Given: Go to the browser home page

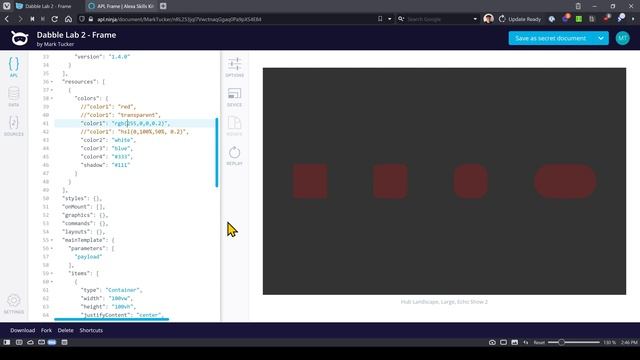Looking at the screenshot, I should tap(68, 19).
